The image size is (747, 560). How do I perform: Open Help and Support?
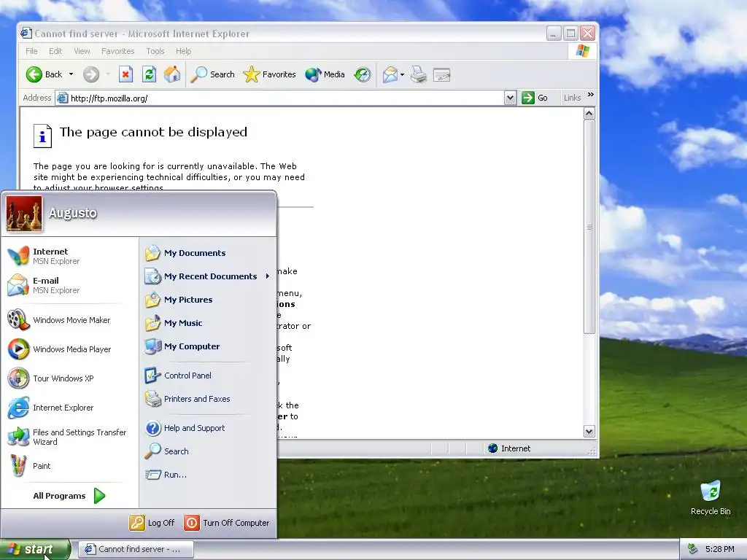tap(208, 427)
